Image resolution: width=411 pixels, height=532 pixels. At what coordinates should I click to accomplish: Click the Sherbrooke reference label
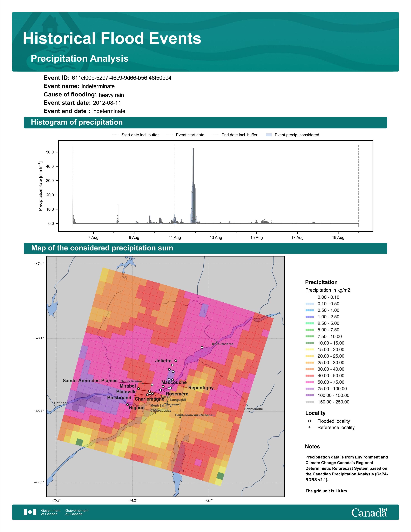[254, 409]
